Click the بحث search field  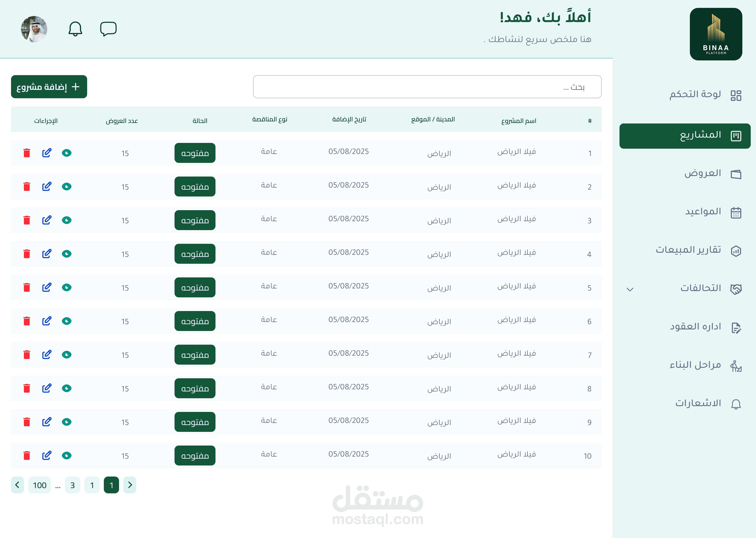point(427,87)
